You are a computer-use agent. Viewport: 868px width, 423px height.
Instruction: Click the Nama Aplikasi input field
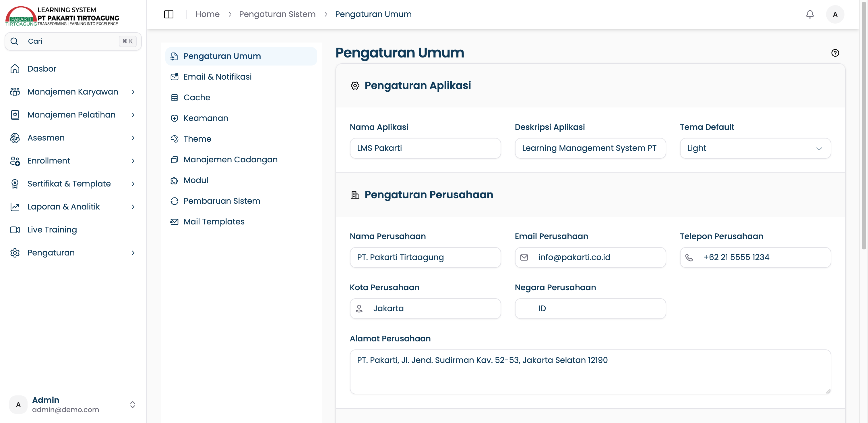point(425,148)
